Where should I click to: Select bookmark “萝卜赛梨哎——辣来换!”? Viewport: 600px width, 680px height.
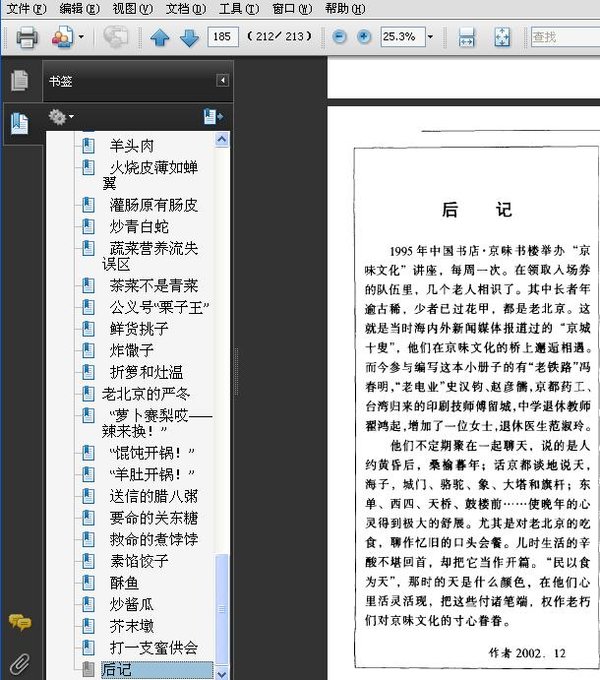pyautogui.click(x=157, y=423)
